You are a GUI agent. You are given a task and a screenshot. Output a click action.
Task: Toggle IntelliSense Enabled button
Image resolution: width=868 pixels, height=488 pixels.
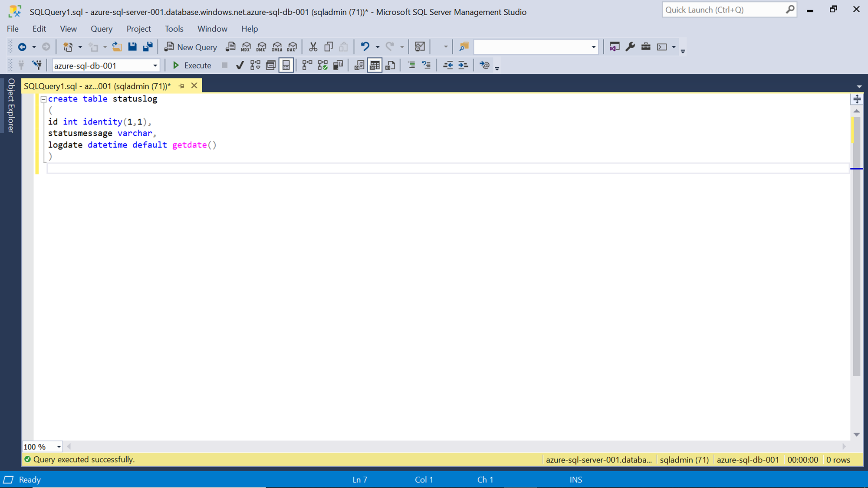[x=286, y=66]
